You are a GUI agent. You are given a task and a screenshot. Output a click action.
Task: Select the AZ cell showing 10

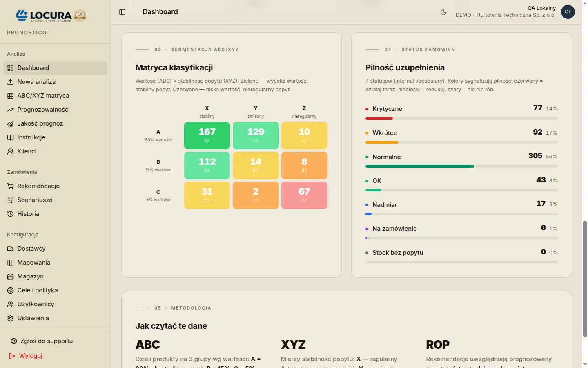pos(304,135)
